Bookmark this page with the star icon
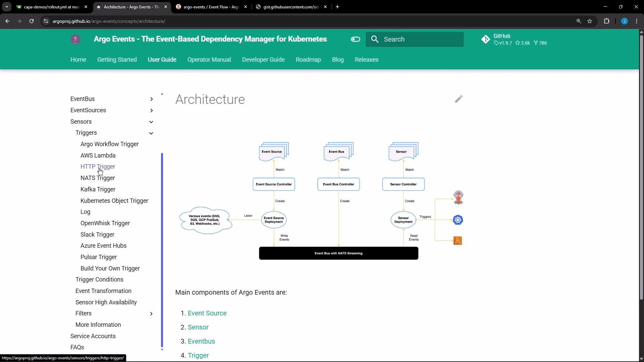This screenshot has height=362, width=644. pos(590,21)
